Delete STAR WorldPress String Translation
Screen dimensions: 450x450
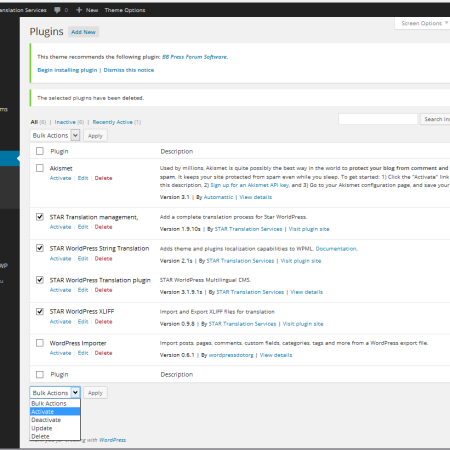(103, 258)
